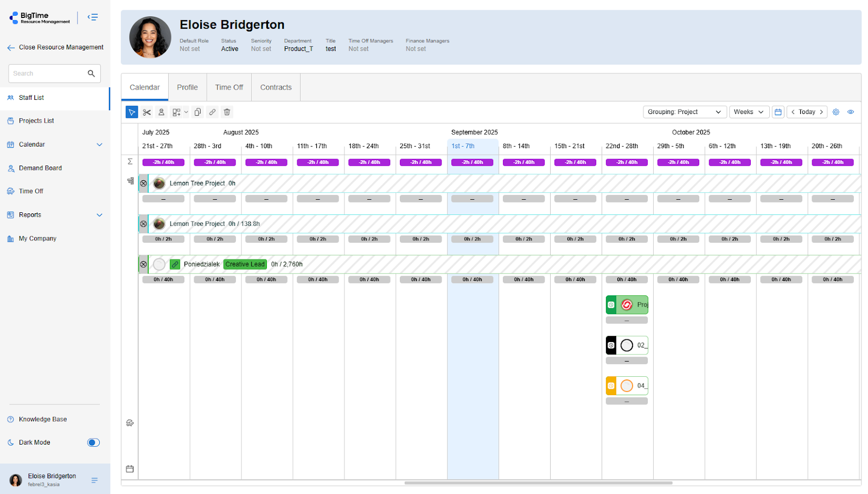Screen dimensions: 868x494
Task: Select the scissors cut tool
Action: pyautogui.click(x=146, y=112)
